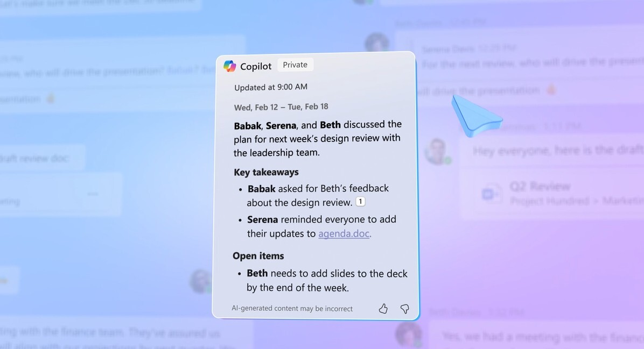Click the avatar beside Serena Davis message
The width and height of the screenshot is (644, 349).
pyautogui.click(x=376, y=44)
